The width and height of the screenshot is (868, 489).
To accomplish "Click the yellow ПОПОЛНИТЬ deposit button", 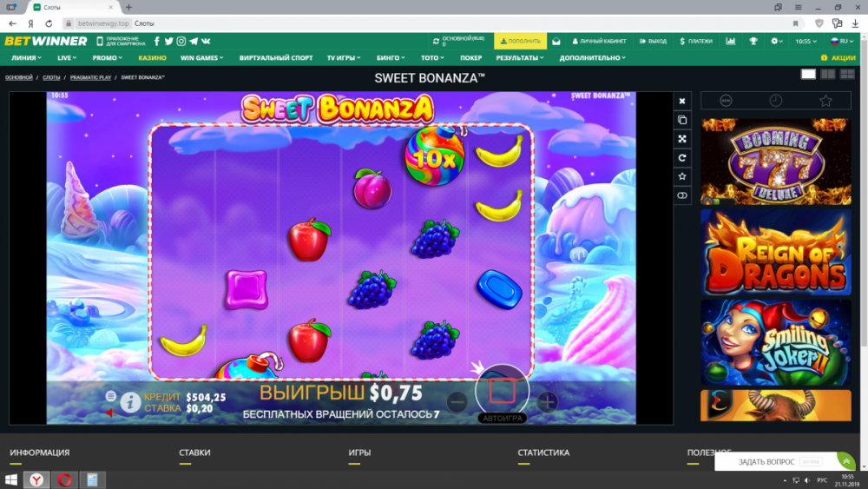I will tap(519, 41).
